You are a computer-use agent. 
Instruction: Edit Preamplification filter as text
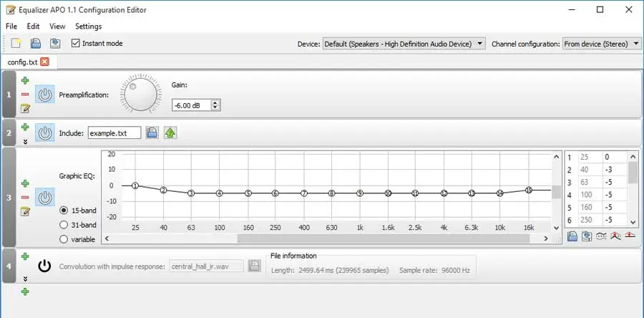tap(25, 108)
